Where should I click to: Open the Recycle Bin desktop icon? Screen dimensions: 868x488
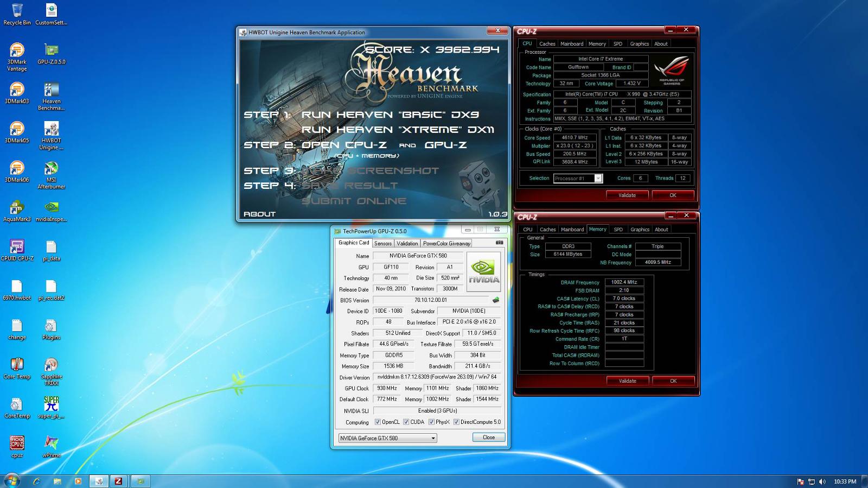pos(17,14)
